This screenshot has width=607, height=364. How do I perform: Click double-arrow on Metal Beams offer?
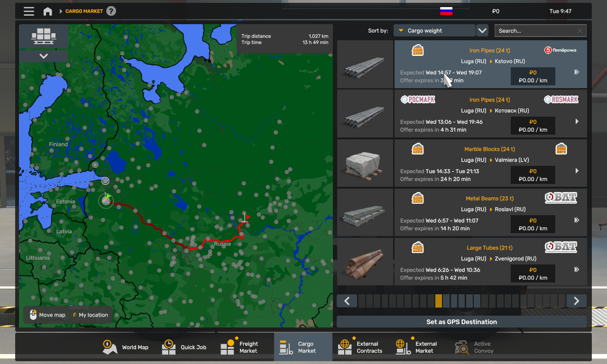[x=577, y=220]
